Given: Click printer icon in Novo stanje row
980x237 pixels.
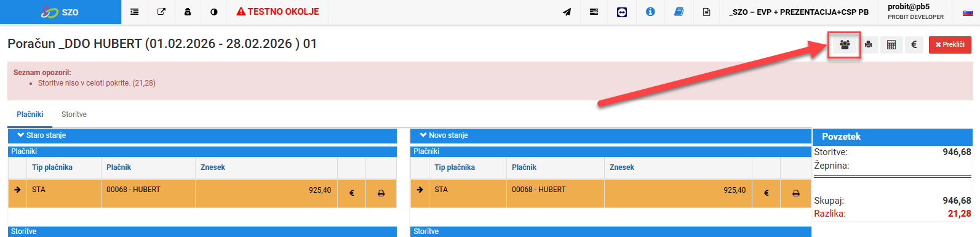Looking at the screenshot, I should coord(796,193).
